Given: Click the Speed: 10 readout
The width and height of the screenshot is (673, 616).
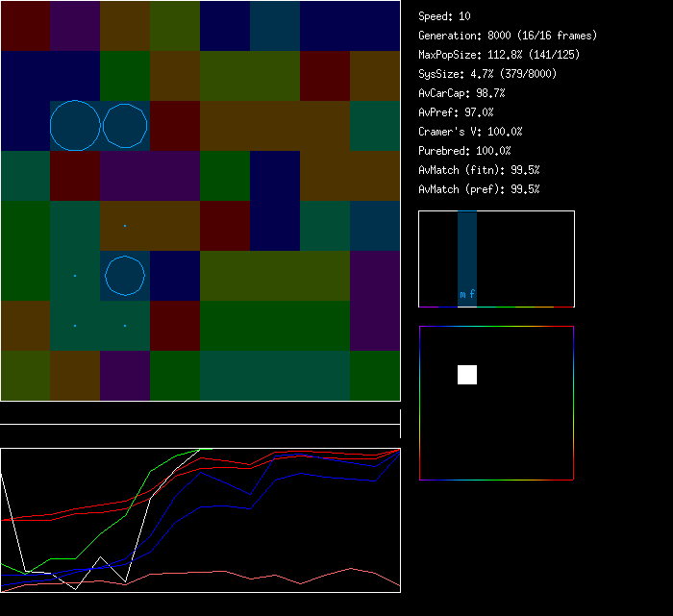Looking at the screenshot, I should pyautogui.click(x=444, y=16).
